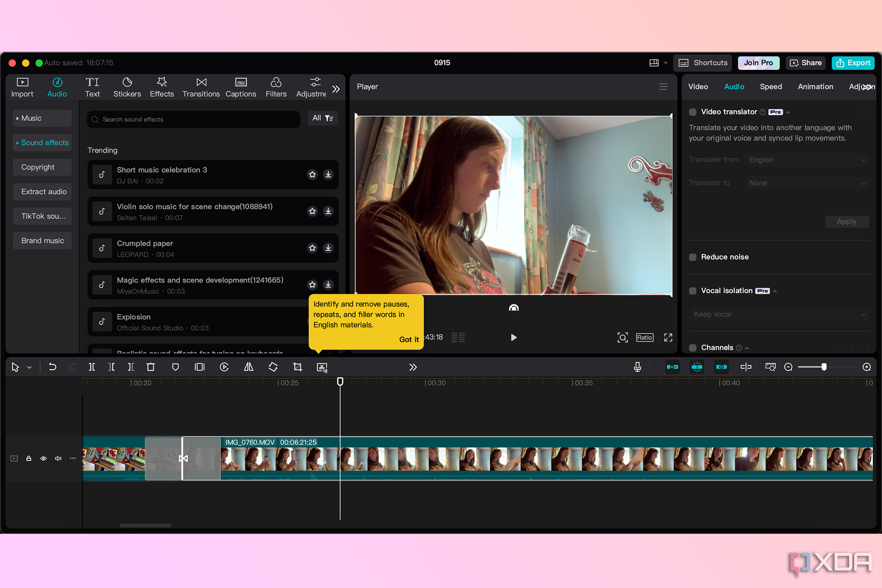Viewport: 882px width, 588px height.
Task: Click the Detach audio icon
Action: click(x=322, y=367)
